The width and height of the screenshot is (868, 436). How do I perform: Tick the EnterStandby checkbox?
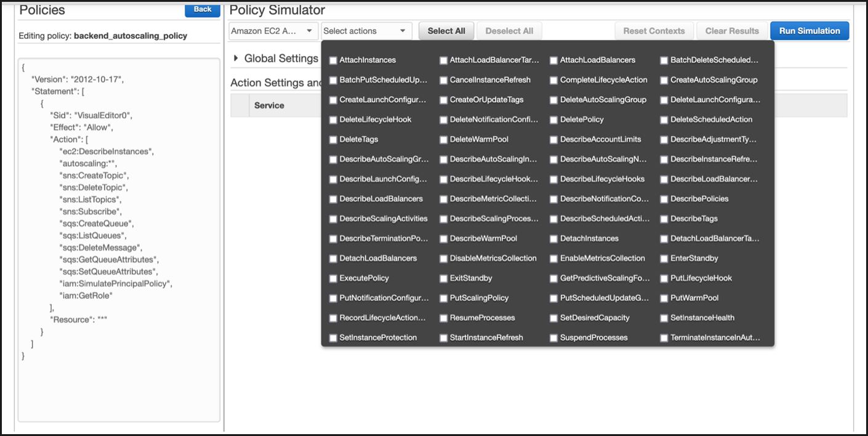tap(664, 259)
